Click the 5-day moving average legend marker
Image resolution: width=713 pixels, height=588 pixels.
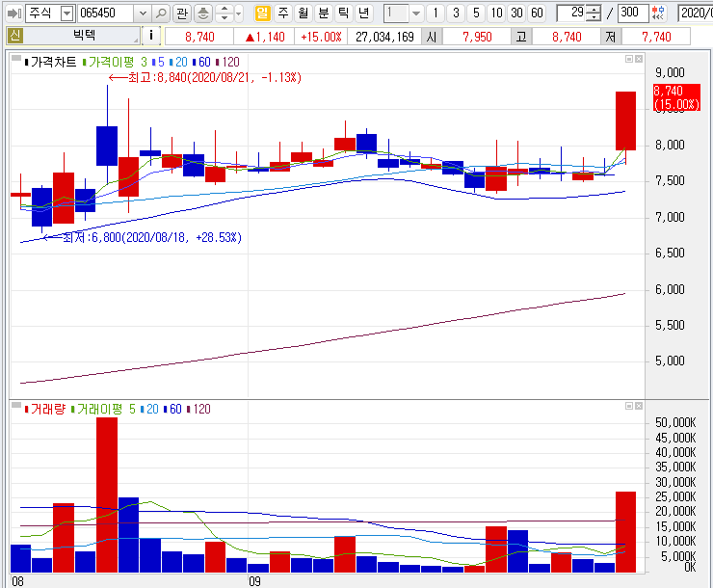158,62
